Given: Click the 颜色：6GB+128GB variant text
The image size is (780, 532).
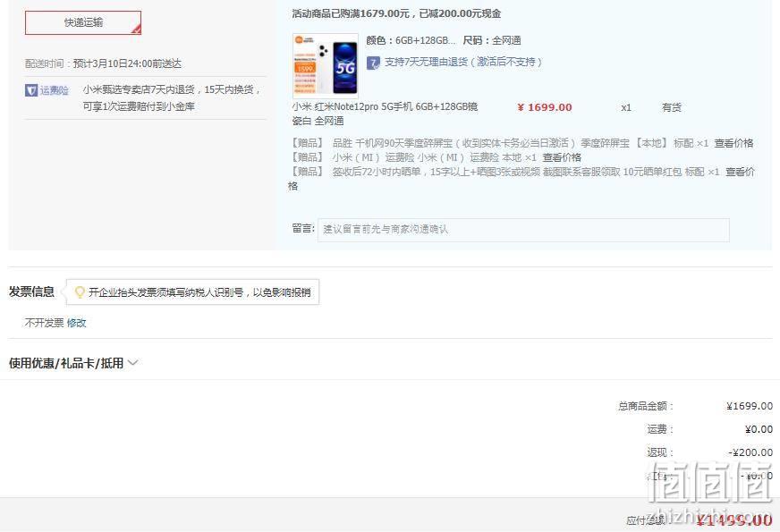Looking at the screenshot, I should 411,40.
